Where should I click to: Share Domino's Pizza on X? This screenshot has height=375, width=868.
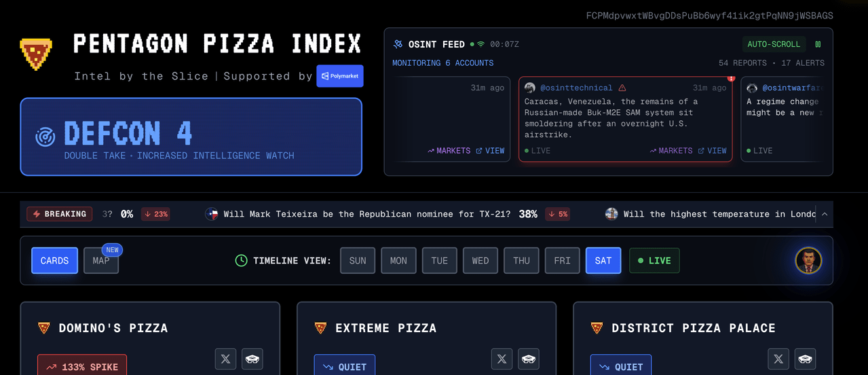click(225, 359)
